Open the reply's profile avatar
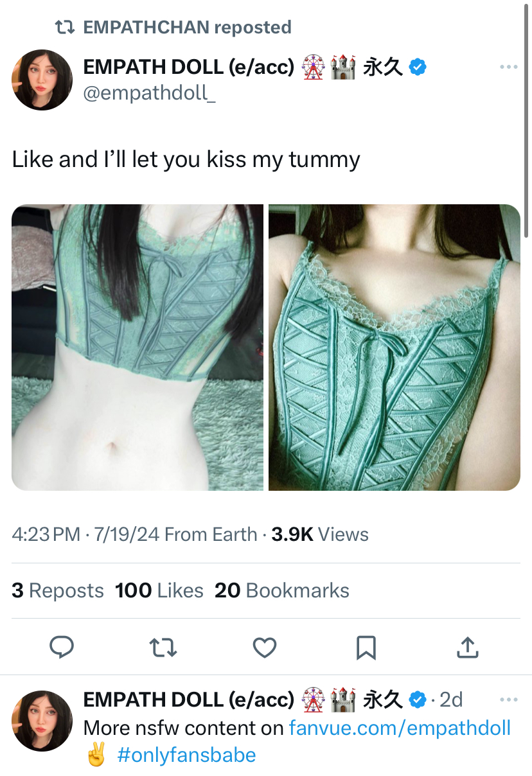 tap(42, 721)
